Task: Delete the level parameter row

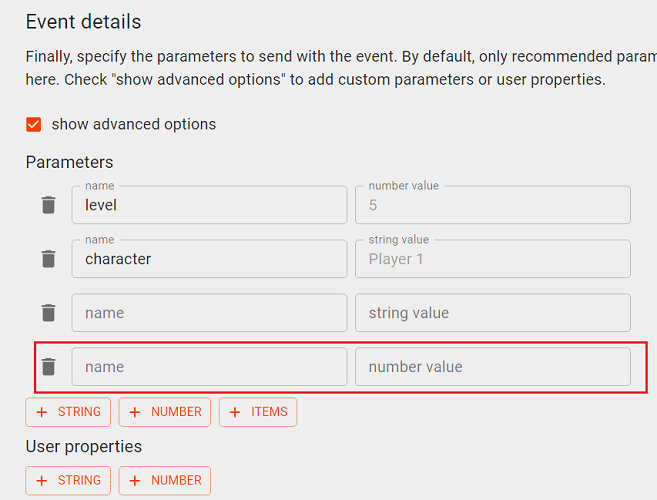Action: point(49,205)
